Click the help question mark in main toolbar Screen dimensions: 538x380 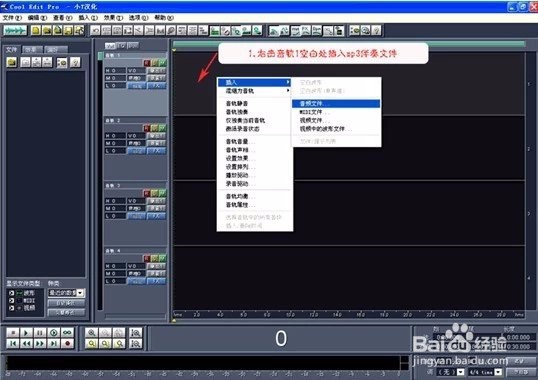pyautogui.click(x=376, y=31)
